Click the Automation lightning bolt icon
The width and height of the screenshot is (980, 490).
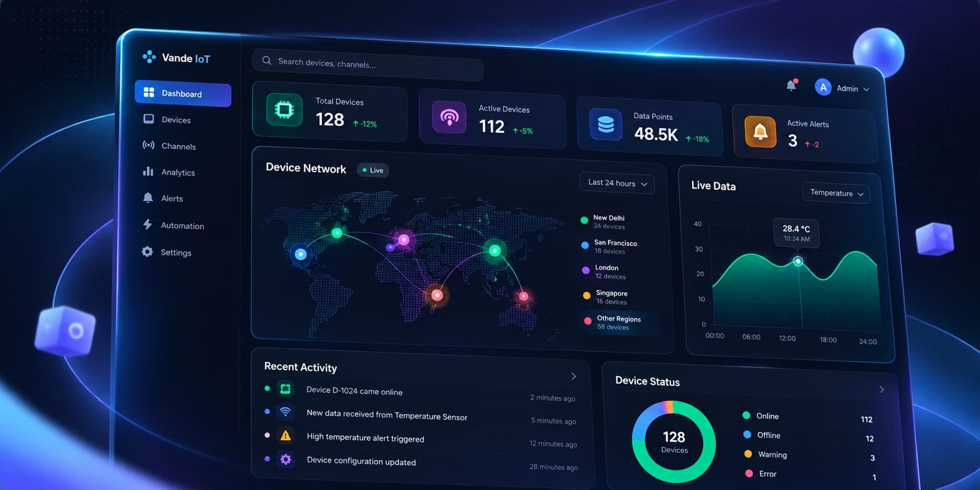coord(147,224)
